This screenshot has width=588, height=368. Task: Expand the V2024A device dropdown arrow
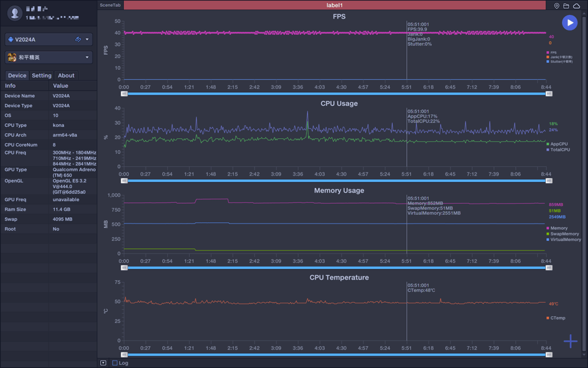tap(87, 39)
